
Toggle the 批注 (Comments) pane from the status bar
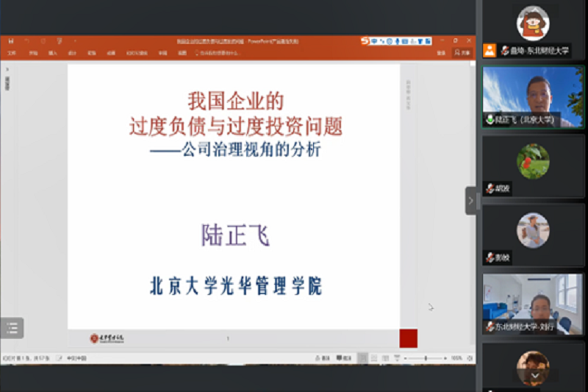click(x=344, y=358)
